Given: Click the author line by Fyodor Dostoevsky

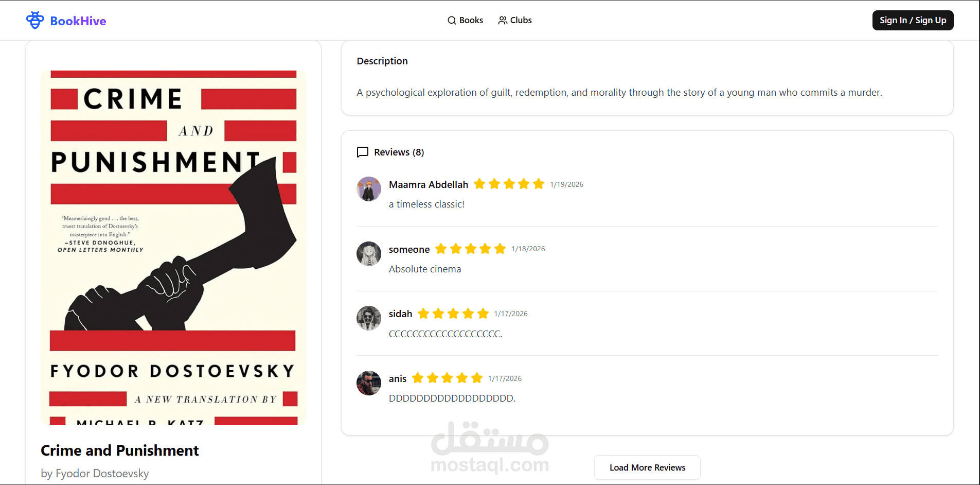Looking at the screenshot, I should pyautogui.click(x=95, y=473).
